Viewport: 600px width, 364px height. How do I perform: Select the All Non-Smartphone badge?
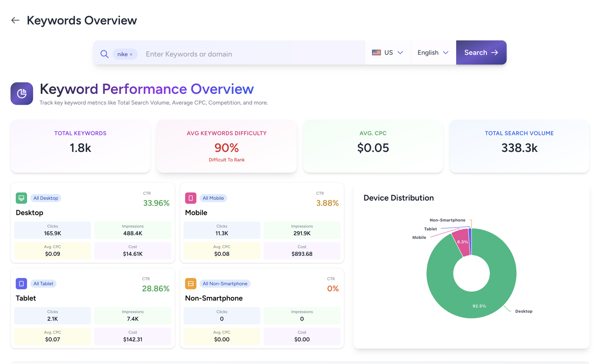tap(225, 284)
